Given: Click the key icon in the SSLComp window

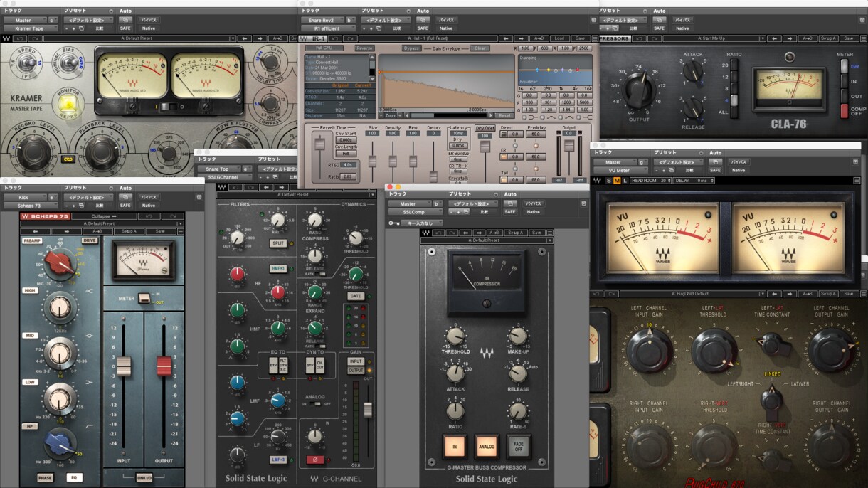Looking at the screenshot, I should (x=394, y=223).
